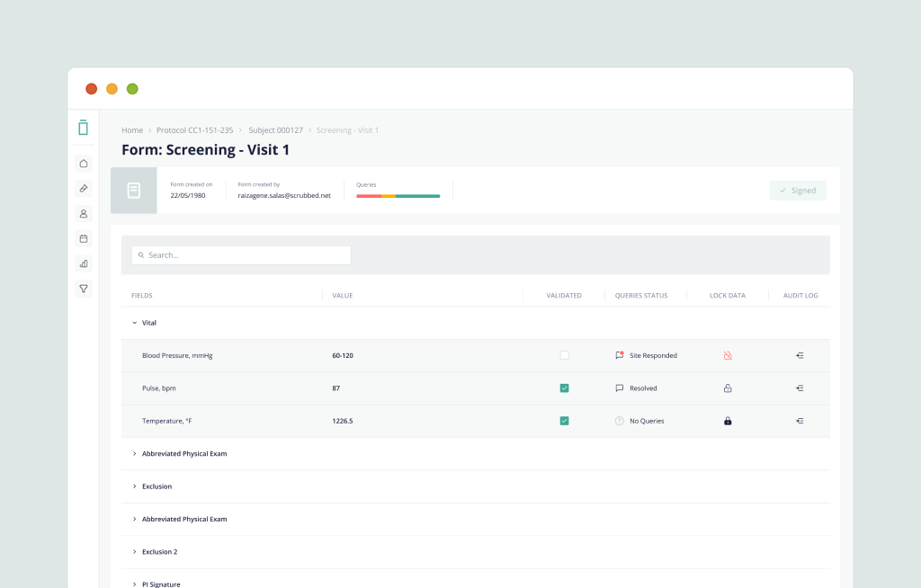Open the user profile sidebar icon
Viewport: 921px width, 588px height.
click(84, 214)
